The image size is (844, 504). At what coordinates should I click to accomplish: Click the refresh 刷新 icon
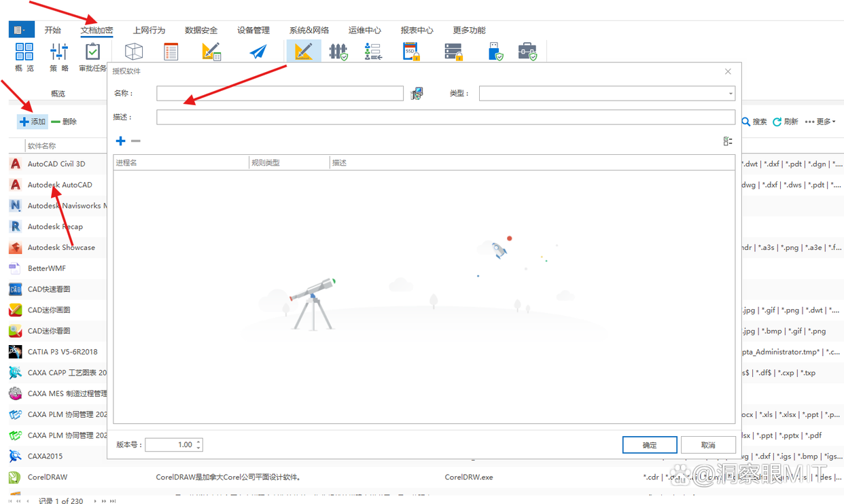[777, 122]
